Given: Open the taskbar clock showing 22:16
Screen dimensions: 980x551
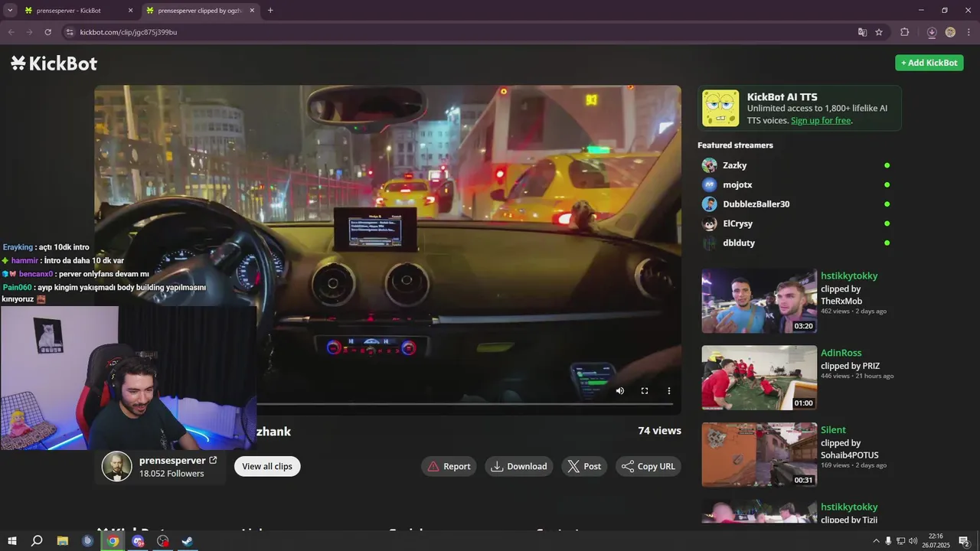Looking at the screenshot, I should pyautogui.click(x=936, y=541).
